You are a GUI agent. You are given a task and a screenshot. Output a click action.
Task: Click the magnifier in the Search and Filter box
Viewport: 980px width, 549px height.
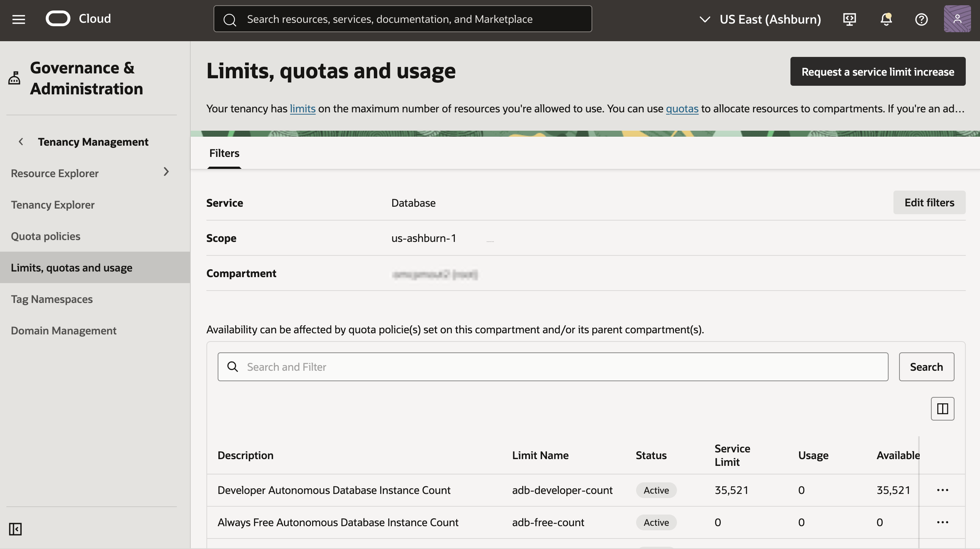pos(232,367)
